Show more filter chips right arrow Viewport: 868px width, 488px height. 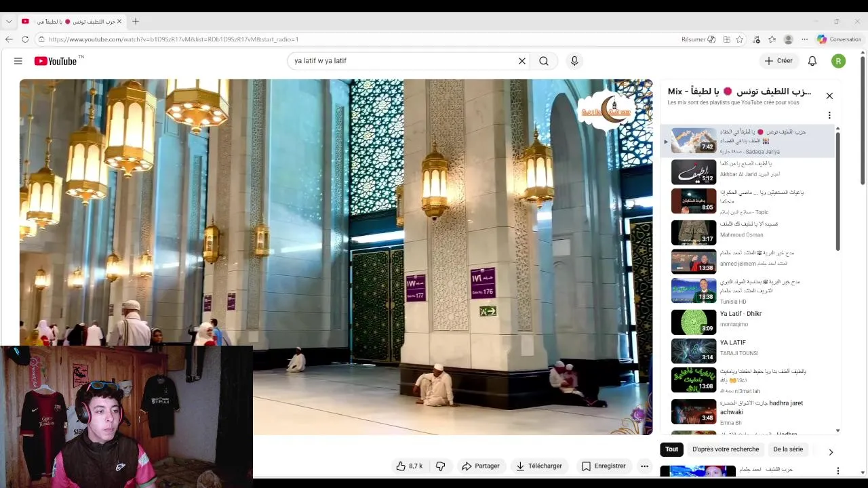[x=831, y=452]
